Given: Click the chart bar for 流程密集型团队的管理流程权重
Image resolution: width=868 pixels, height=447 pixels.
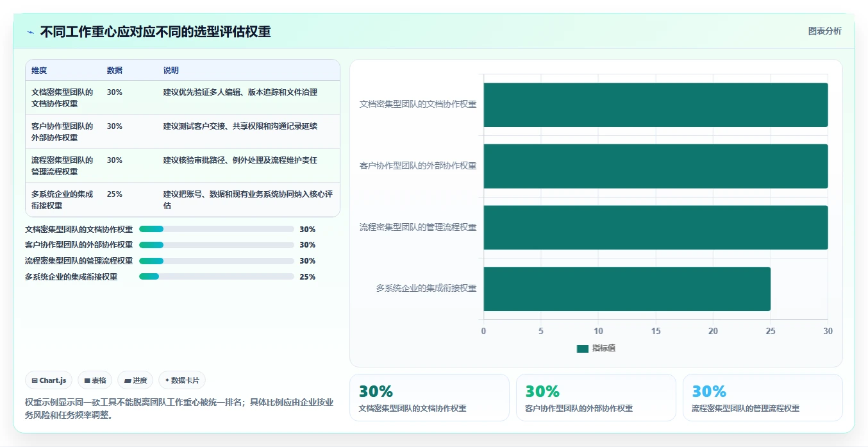Looking at the screenshot, I should (x=655, y=227).
